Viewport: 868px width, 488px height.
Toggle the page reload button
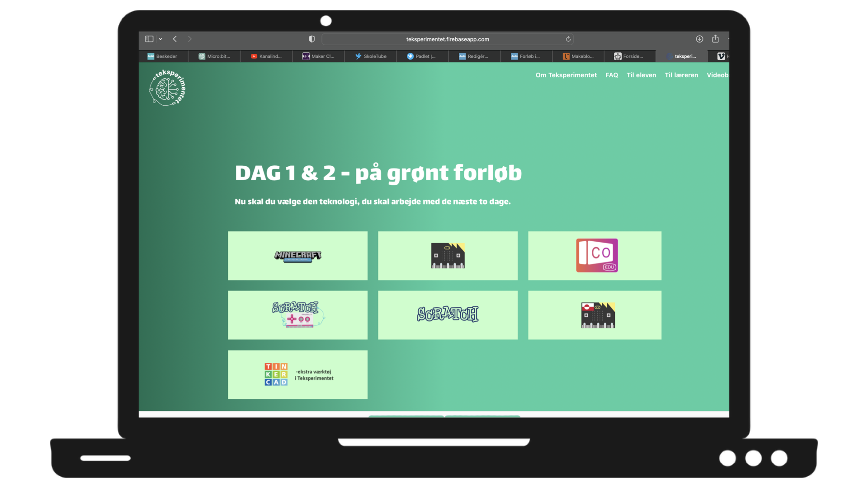click(x=567, y=39)
